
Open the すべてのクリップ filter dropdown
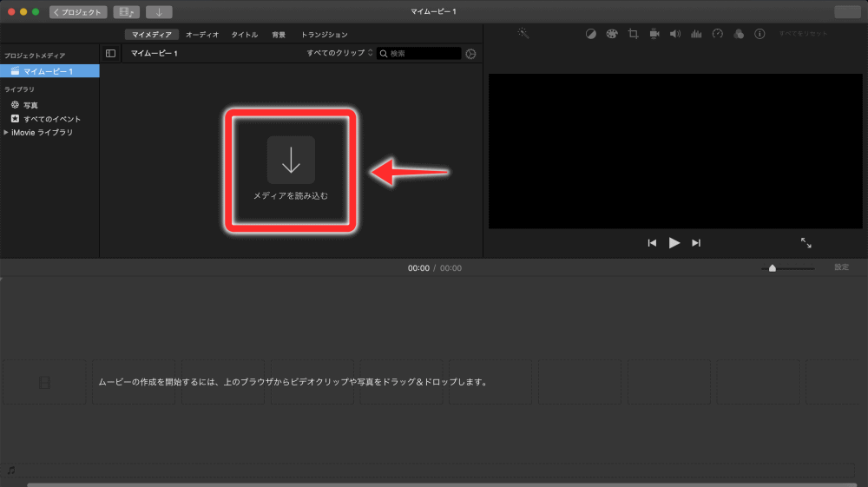point(339,53)
